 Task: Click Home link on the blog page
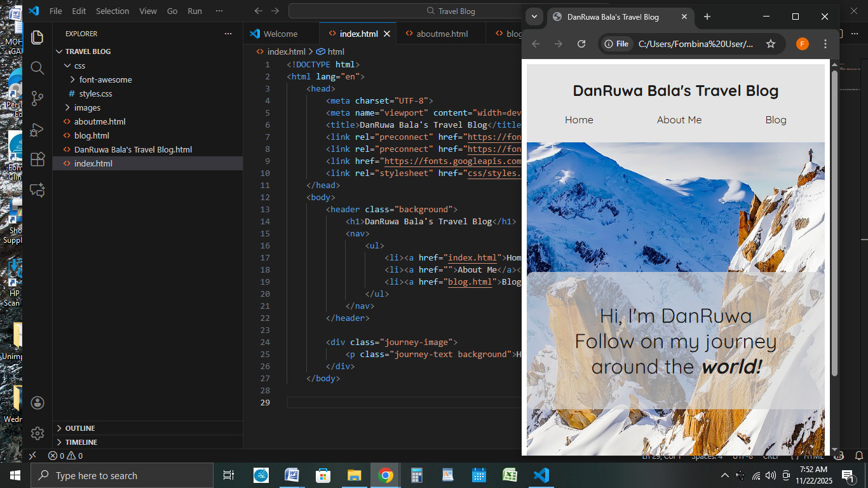pos(579,119)
